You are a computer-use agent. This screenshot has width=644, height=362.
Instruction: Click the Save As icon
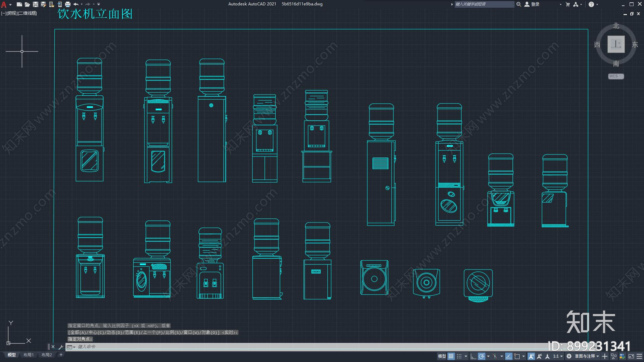click(x=43, y=4)
